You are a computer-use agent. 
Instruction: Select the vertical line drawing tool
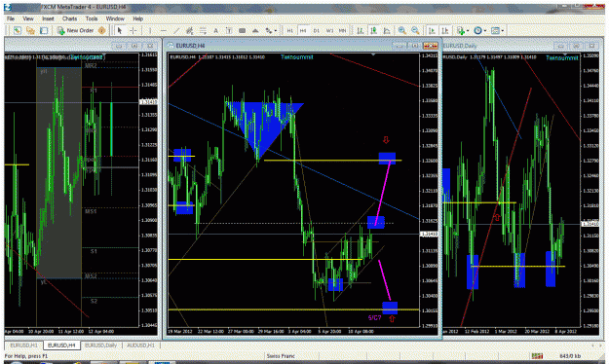150,30
